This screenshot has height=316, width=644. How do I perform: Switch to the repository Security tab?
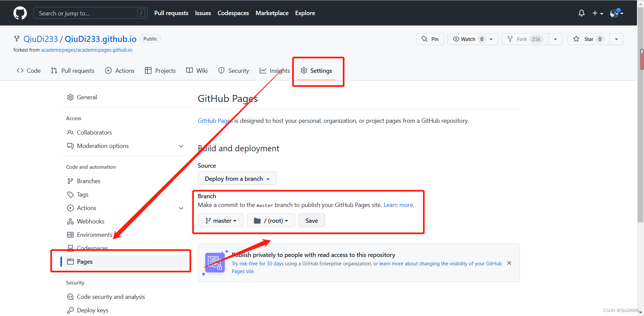pos(234,70)
